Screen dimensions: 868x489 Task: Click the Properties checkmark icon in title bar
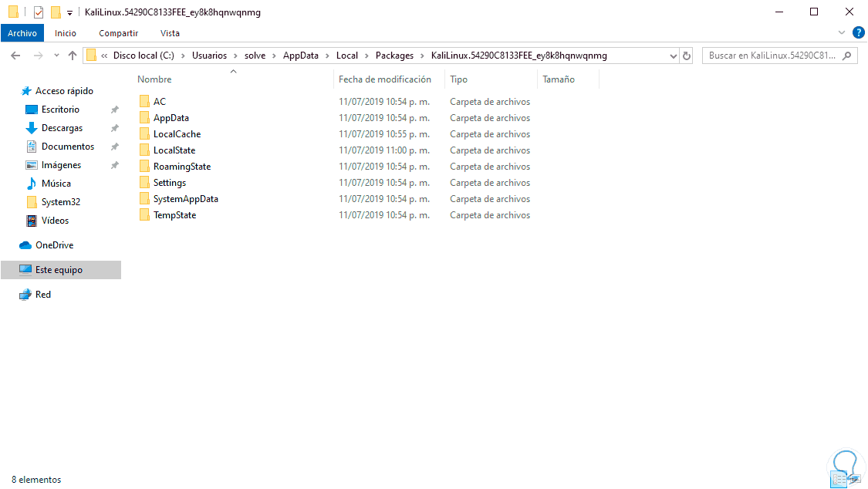[x=39, y=12]
